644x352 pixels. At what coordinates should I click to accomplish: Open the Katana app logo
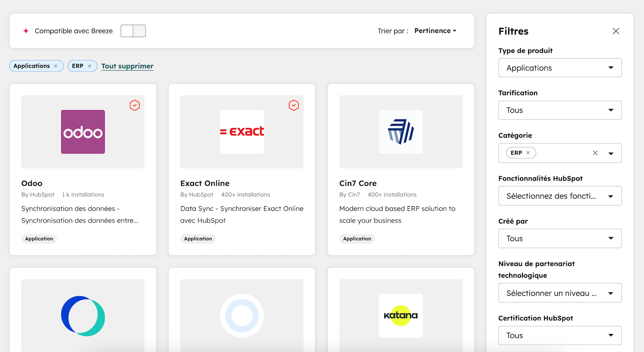click(x=401, y=316)
